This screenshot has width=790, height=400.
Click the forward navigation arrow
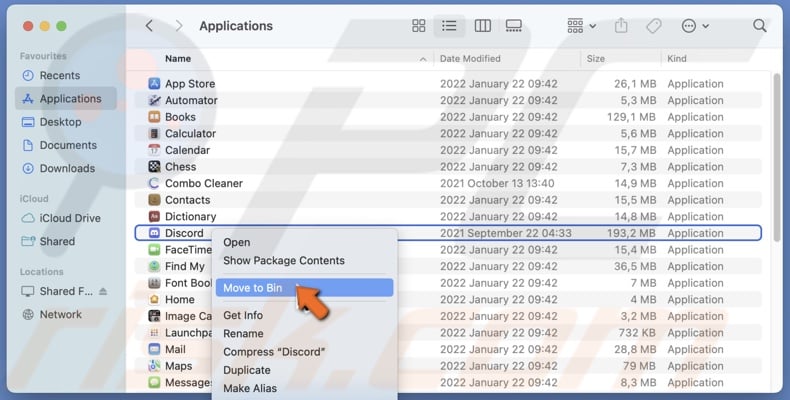178,26
